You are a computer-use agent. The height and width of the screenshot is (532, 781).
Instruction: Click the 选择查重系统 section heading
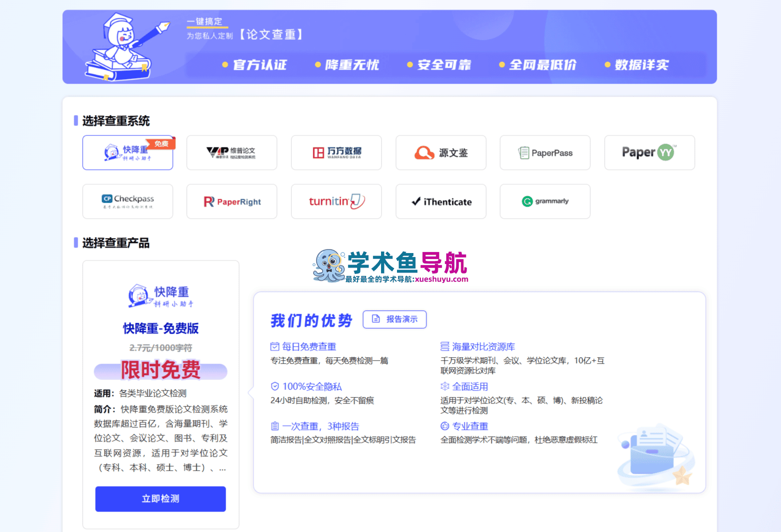(116, 121)
